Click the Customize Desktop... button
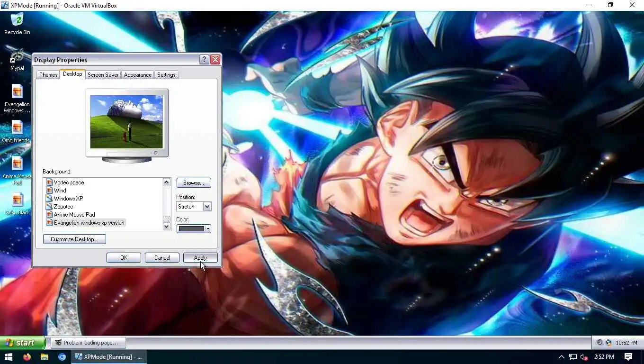This screenshot has width=644, height=364. tap(74, 239)
